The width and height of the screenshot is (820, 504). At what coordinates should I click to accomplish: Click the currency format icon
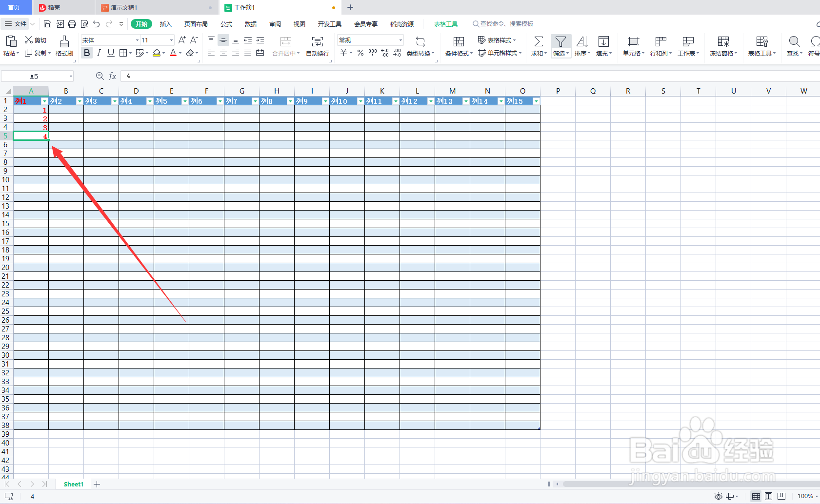point(344,53)
